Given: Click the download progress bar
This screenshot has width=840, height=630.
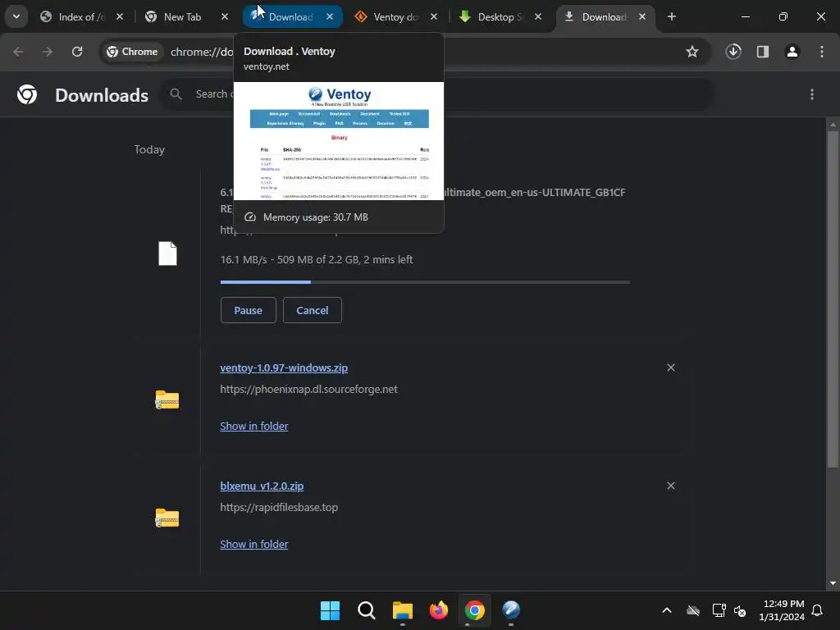Looking at the screenshot, I should tap(425, 282).
